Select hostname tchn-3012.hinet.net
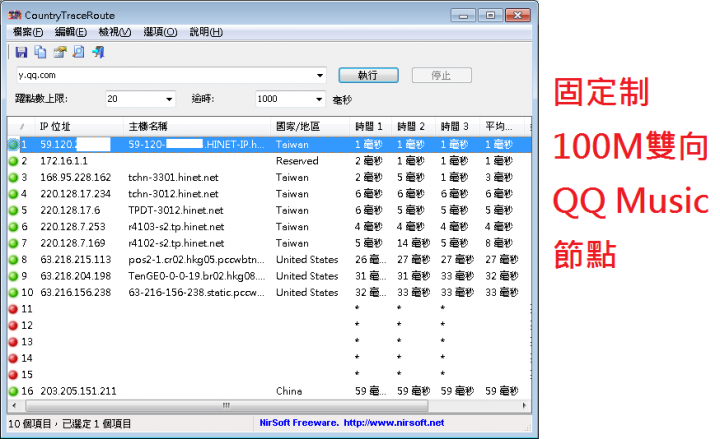Viewport: 720px width, 439px height. [173, 194]
